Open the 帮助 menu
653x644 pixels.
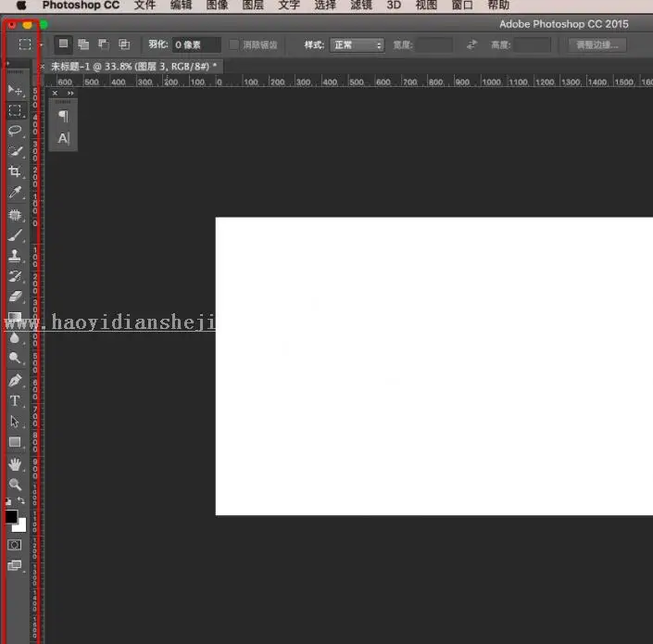coord(498,6)
